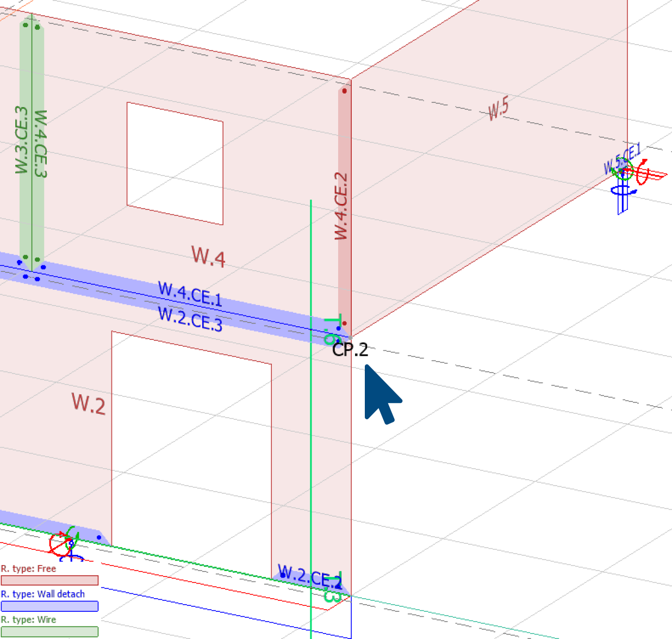Click the "R. type: Wire" legend text
Viewport: 672px width, 639px height.
coord(28,619)
